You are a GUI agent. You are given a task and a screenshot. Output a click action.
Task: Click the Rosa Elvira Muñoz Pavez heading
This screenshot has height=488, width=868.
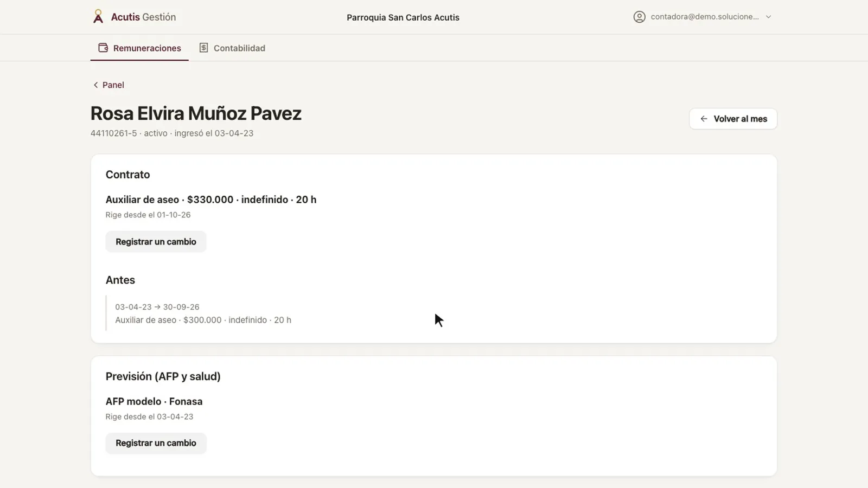pyautogui.click(x=196, y=113)
